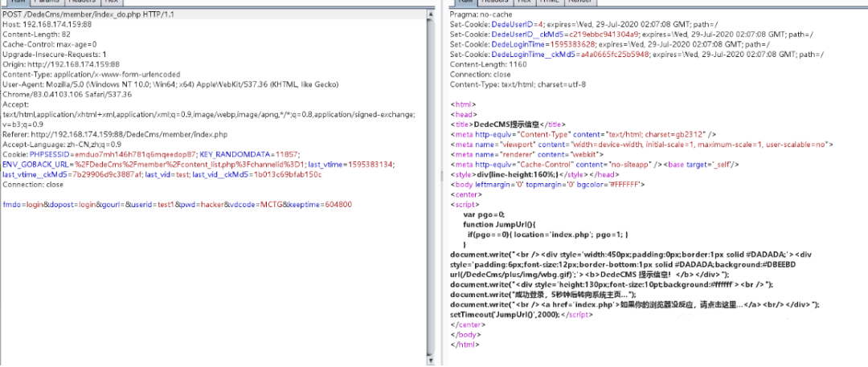
Task: Click the request panel vertical scrollbar track
Action: (428, 185)
